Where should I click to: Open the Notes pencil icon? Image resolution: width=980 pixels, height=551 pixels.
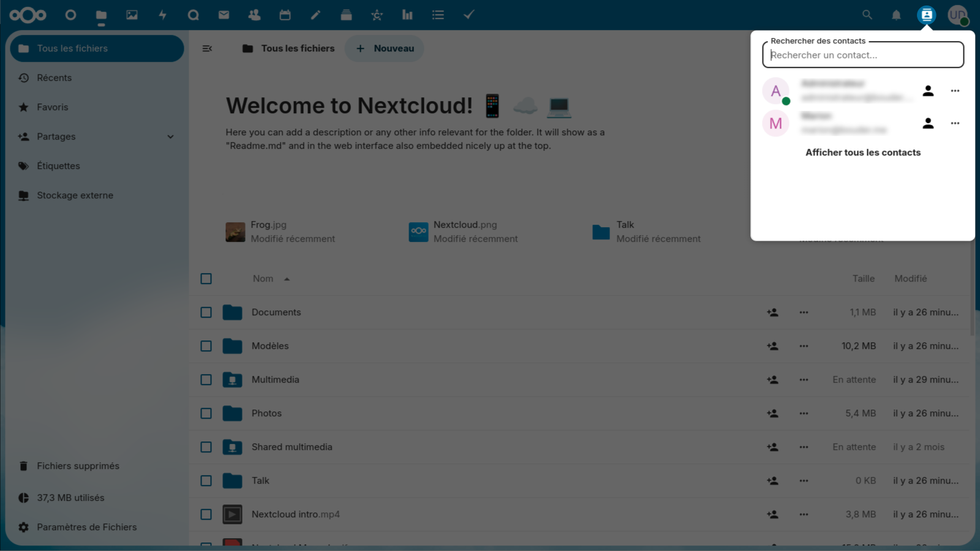pyautogui.click(x=315, y=15)
